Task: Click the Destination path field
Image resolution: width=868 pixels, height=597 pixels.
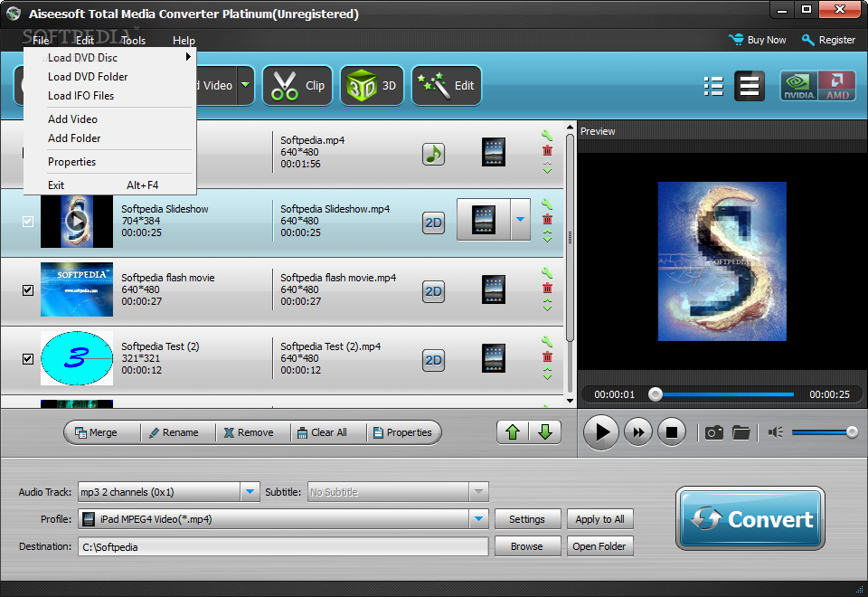Action: point(283,546)
